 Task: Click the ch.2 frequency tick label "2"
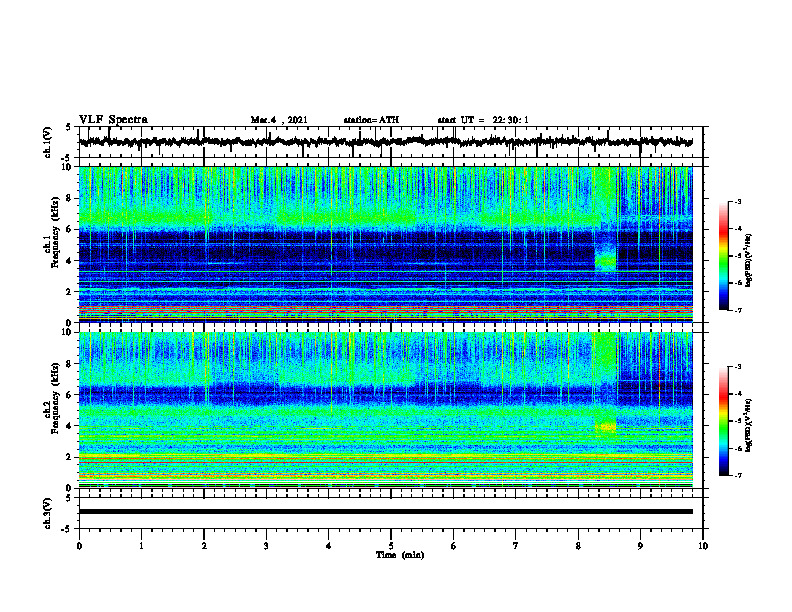pyautogui.click(x=69, y=457)
